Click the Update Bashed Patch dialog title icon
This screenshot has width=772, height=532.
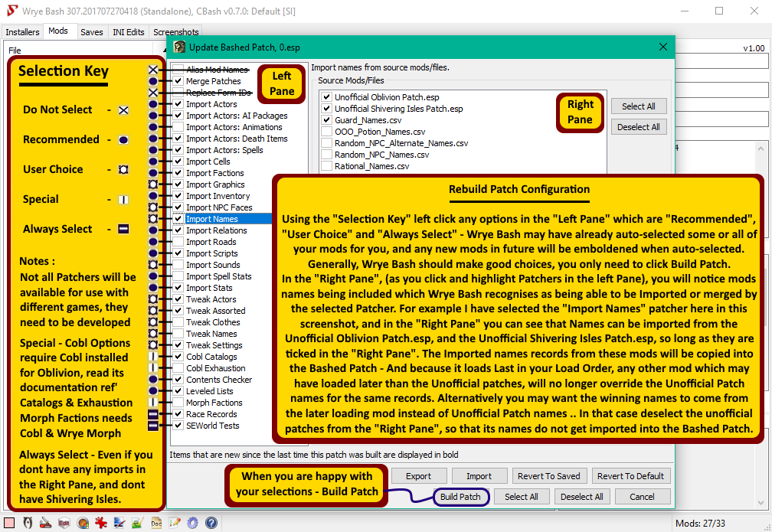(180, 47)
